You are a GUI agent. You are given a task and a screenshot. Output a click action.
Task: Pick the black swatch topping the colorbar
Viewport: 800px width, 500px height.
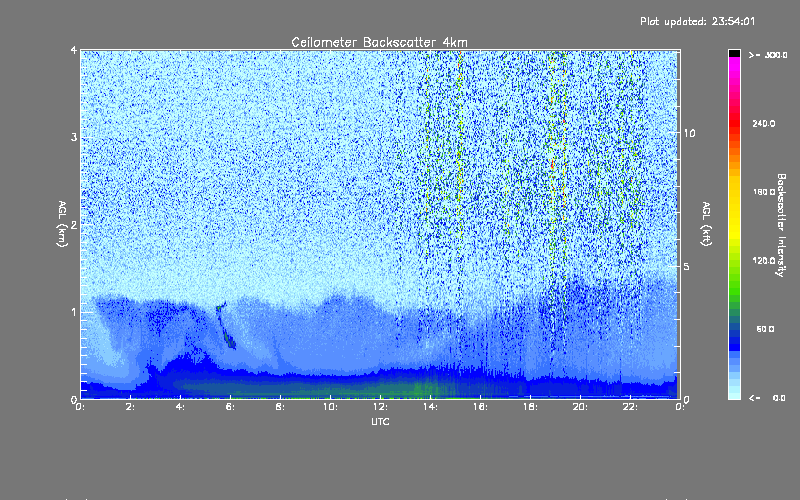tap(734, 53)
